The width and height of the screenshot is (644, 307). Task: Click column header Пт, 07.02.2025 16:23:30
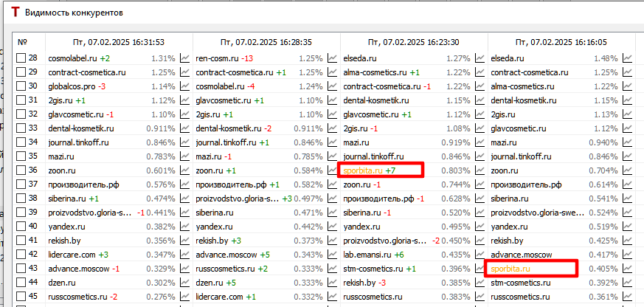click(414, 42)
